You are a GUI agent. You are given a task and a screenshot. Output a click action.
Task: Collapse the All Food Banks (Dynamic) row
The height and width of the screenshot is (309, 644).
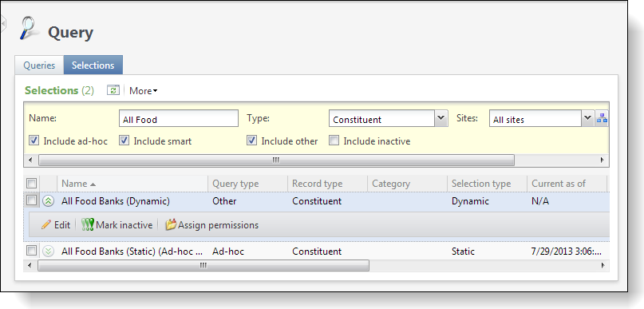coord(49,201)
